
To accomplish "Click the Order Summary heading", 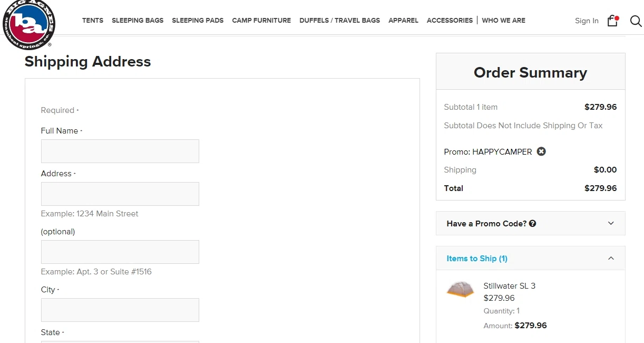I will click(530, 73).
